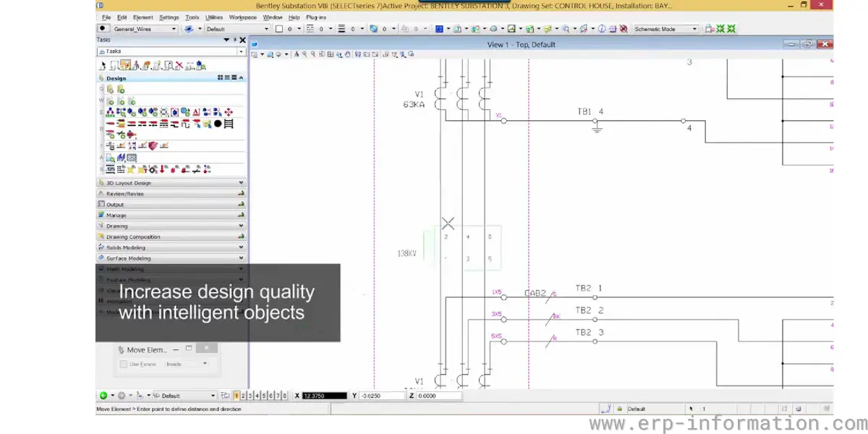Click the red X Delete Element tool
This screenshot has height=434, width=868.
(x=179, y=65)
